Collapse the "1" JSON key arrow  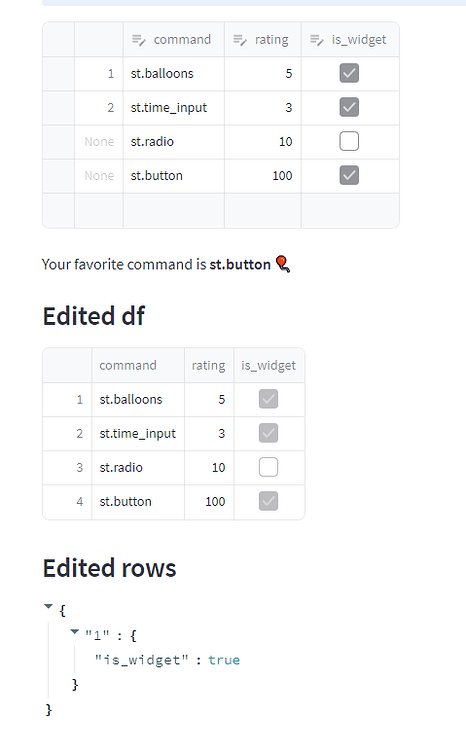(x=74, y=631)
